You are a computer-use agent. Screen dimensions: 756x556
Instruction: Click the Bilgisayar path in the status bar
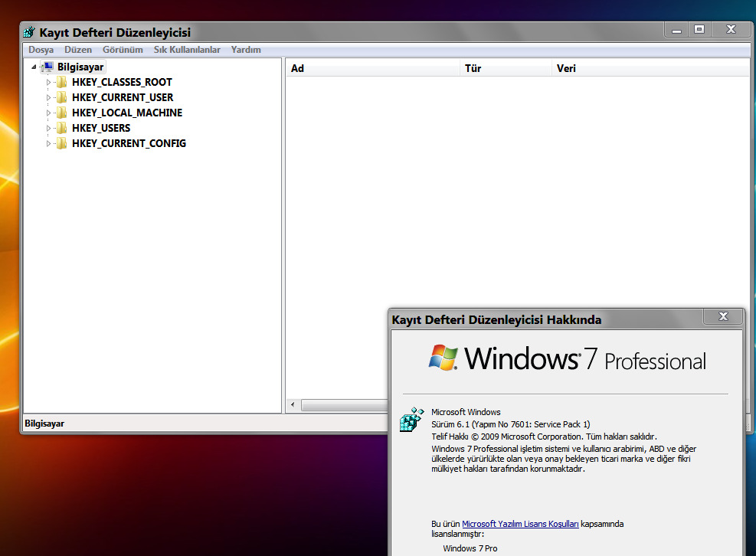(44, 424)
